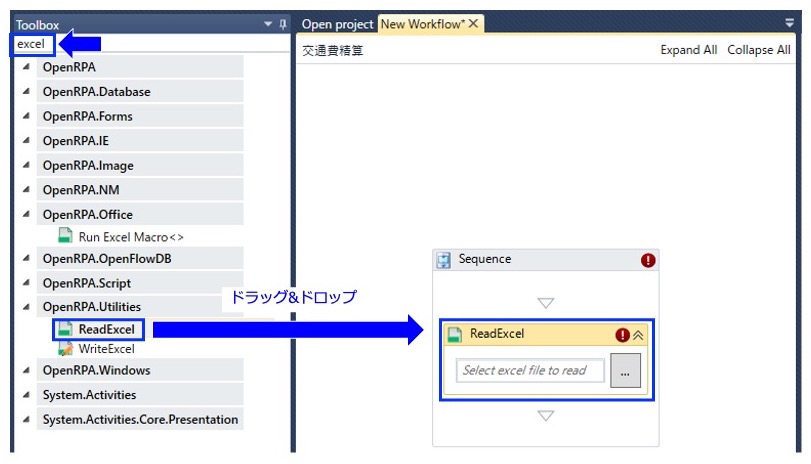The image size is (811, 464).
Task: Select the OpenRPA.Utilities category header
Action: (x=140, y=306)
